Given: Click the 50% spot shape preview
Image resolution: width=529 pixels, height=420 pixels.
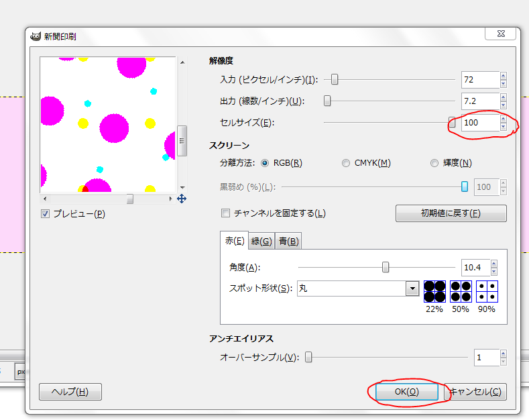Looking at the screenshot, I should [x=461, y=291].
